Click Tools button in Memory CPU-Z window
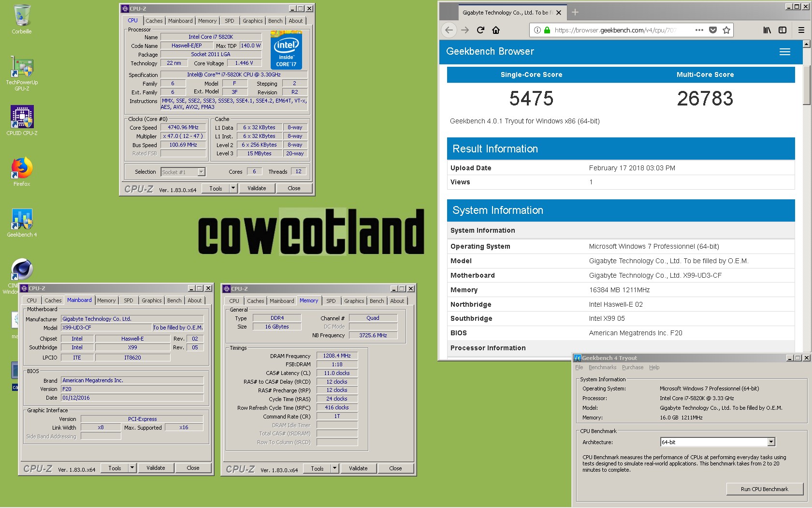The width and height of the screenshot is (812, 508). [317, 468]
